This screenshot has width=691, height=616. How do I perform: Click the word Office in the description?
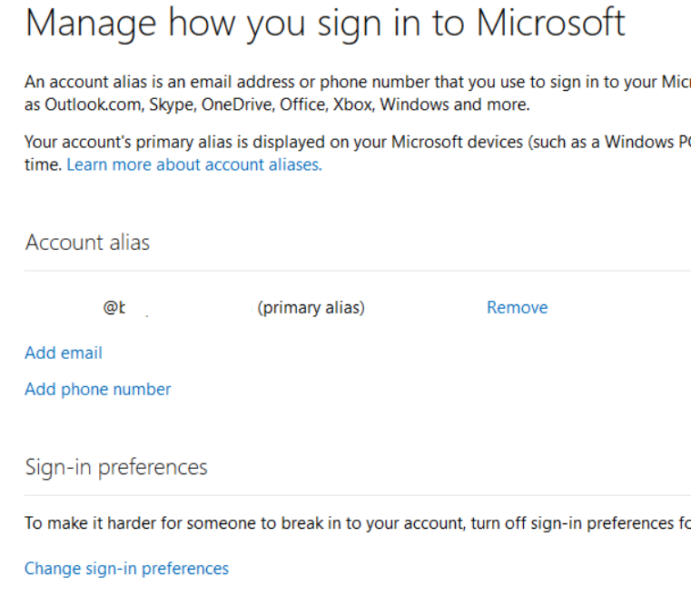click(301, 104)
